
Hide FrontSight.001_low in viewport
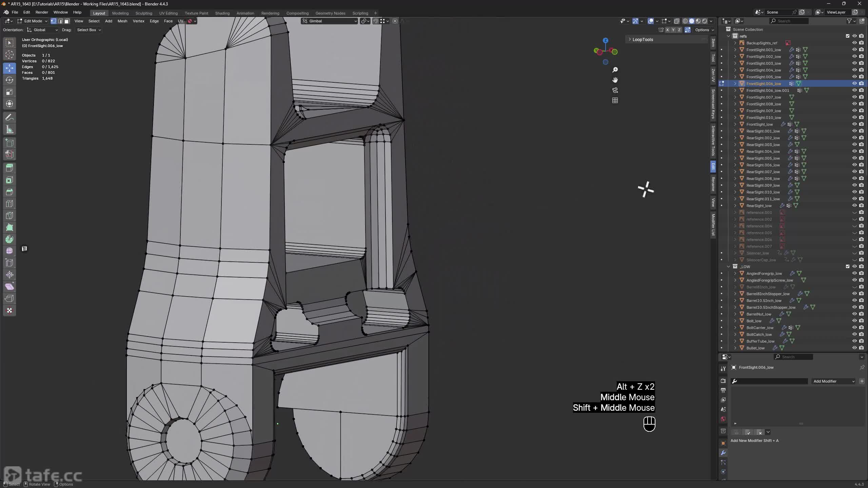point(854,49)
